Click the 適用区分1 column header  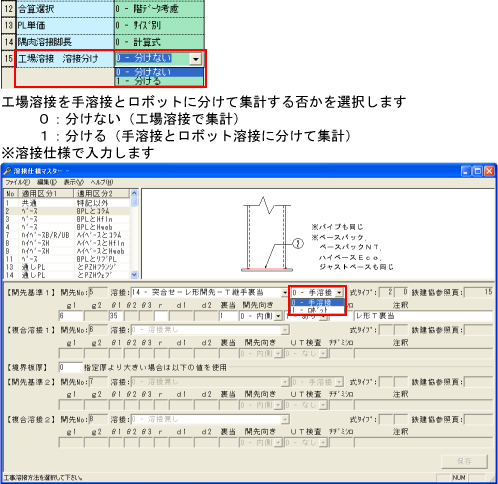pos(45,193)
